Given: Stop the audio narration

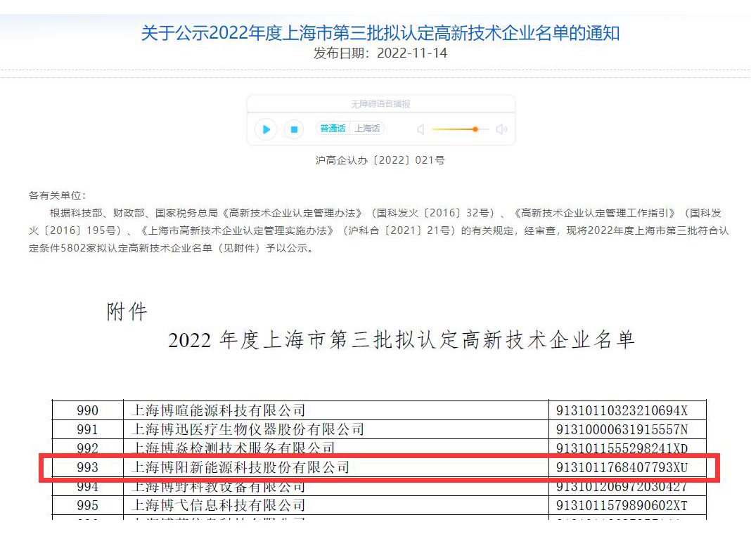Looking at the screenshot, I should click(x=294, y=129).
